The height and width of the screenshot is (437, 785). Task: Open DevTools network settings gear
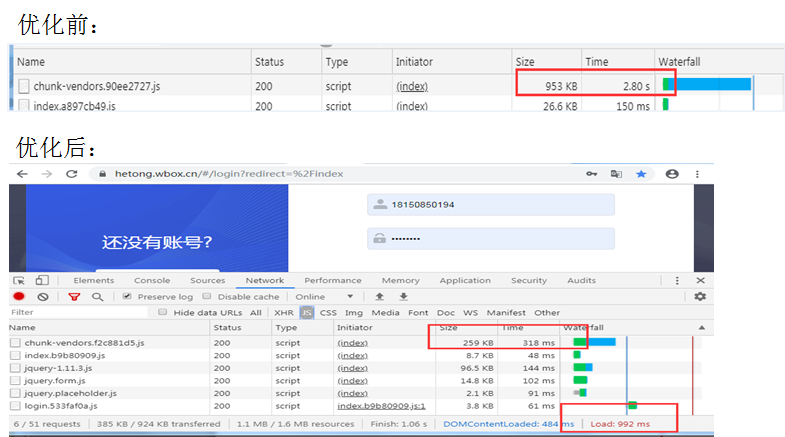coord(700,296)
